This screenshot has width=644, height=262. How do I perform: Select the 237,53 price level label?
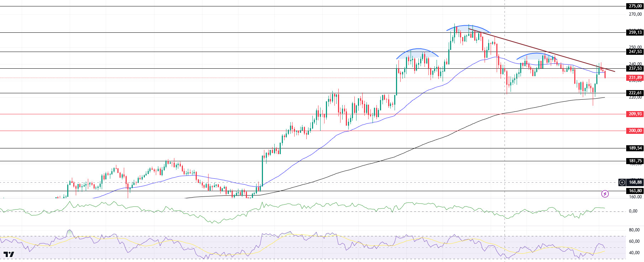pos(635,68)
